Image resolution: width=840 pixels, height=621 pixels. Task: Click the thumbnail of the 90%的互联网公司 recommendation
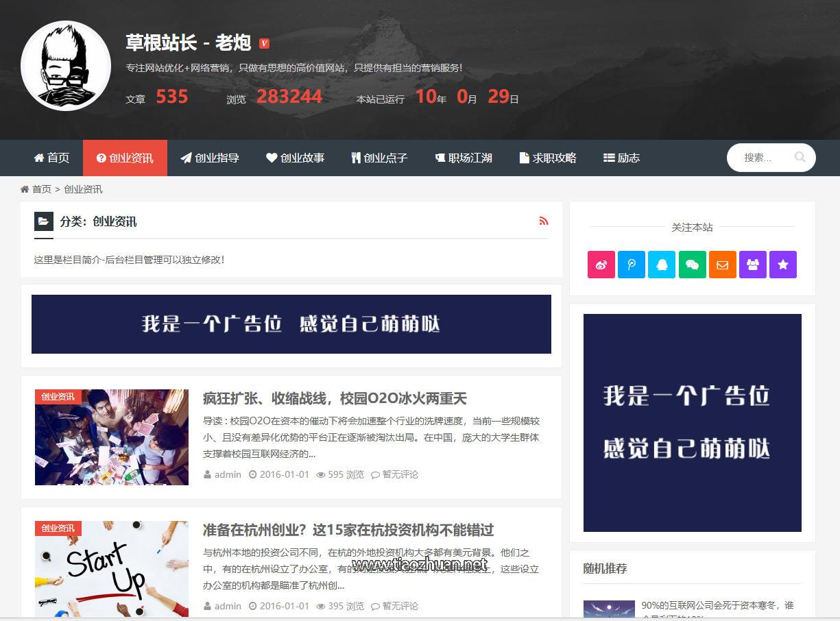click(609, 609)
